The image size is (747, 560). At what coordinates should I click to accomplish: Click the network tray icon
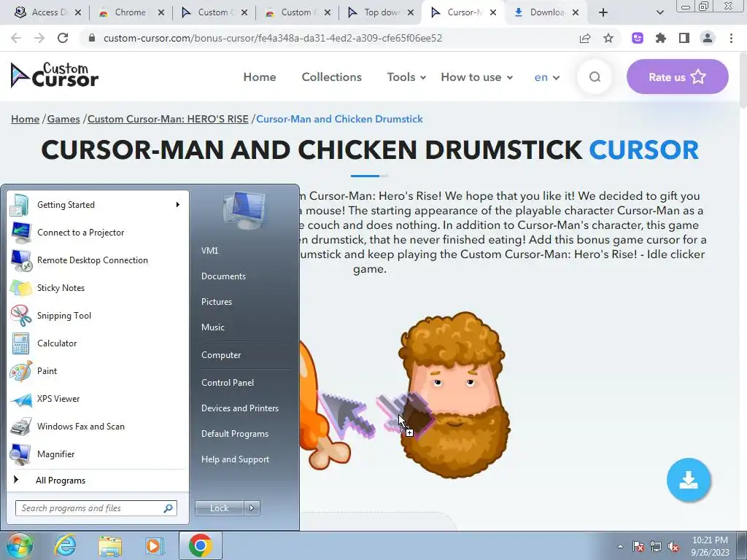pos(656,547)
